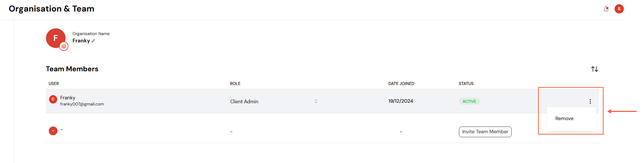
Task: Click the role selector chevron arrows
Action: (316, 101)
